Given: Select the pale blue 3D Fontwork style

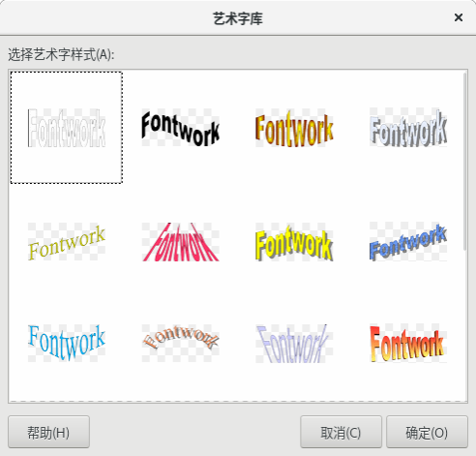Looking at the screenshot, I should coord(408,128).
